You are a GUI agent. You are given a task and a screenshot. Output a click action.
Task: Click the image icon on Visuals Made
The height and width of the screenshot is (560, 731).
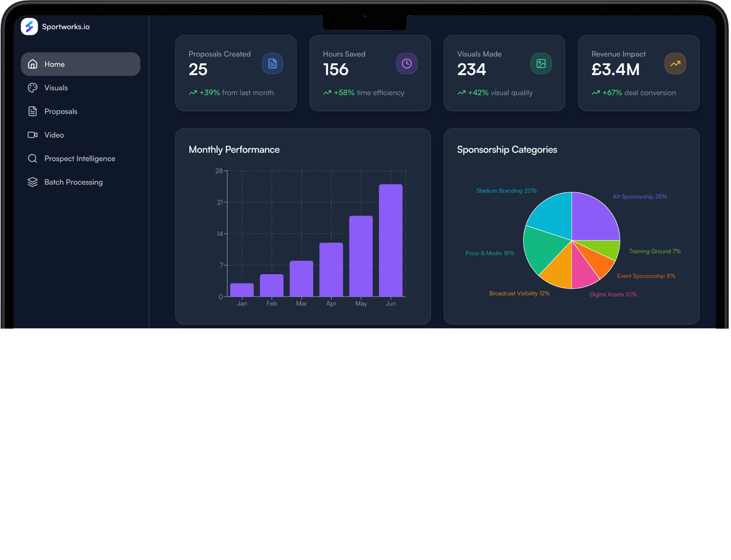click(541, 64)
